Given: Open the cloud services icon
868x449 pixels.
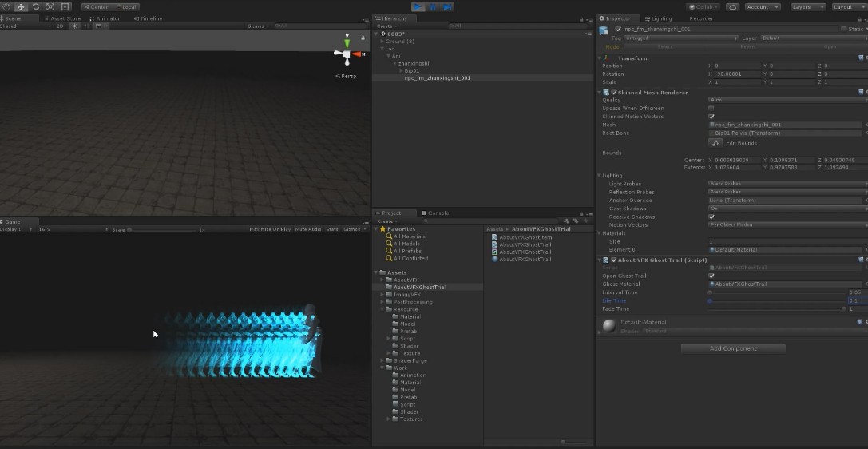Looking at the screenshot, I should click(732, 6).
